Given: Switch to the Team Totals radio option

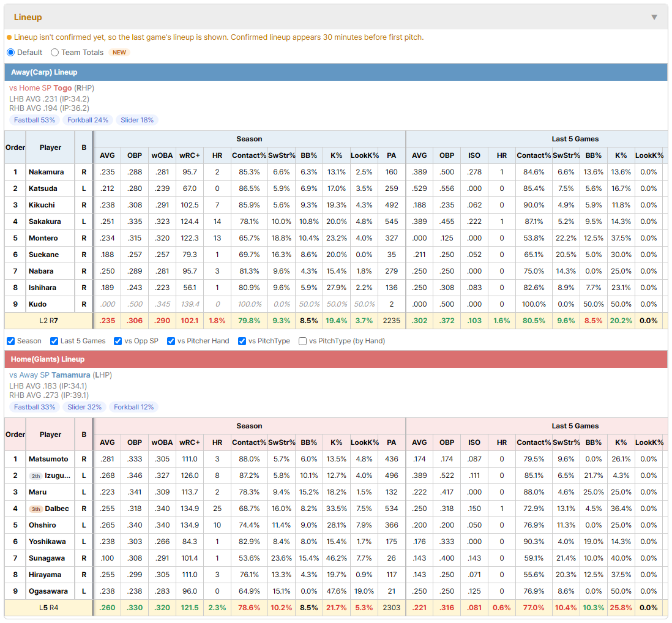Looking at the screenshot, I should 54,52.
